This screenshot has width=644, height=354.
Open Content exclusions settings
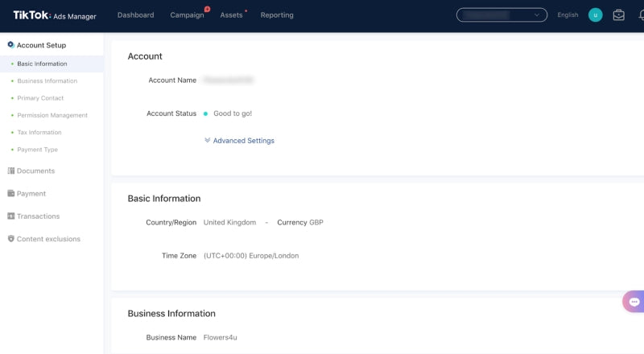click(x=48, y=239)
